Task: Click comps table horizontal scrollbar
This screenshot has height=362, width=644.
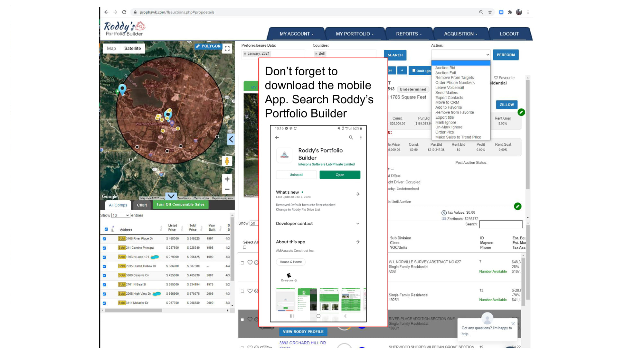Action: coord(133,311)
